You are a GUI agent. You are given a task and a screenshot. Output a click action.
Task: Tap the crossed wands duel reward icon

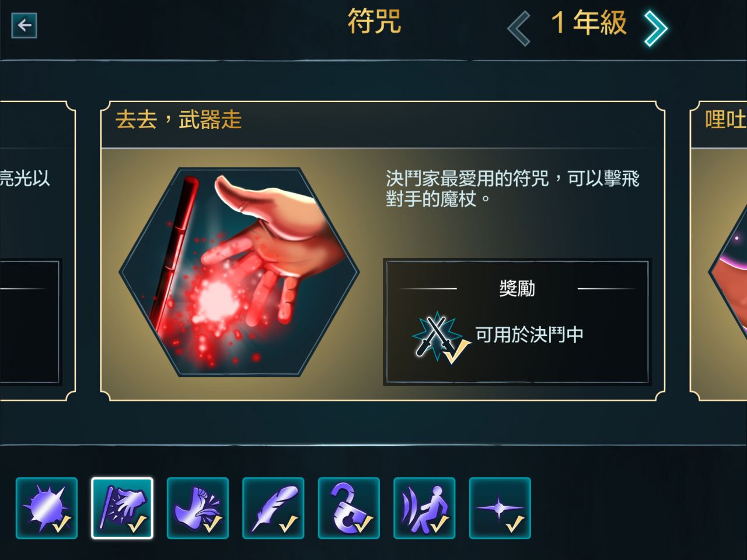441,337
